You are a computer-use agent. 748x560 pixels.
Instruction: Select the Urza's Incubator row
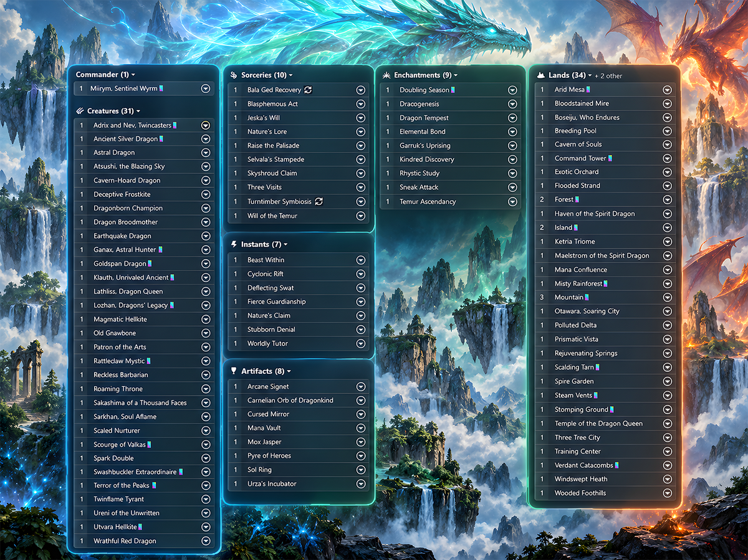coord(299,484)
